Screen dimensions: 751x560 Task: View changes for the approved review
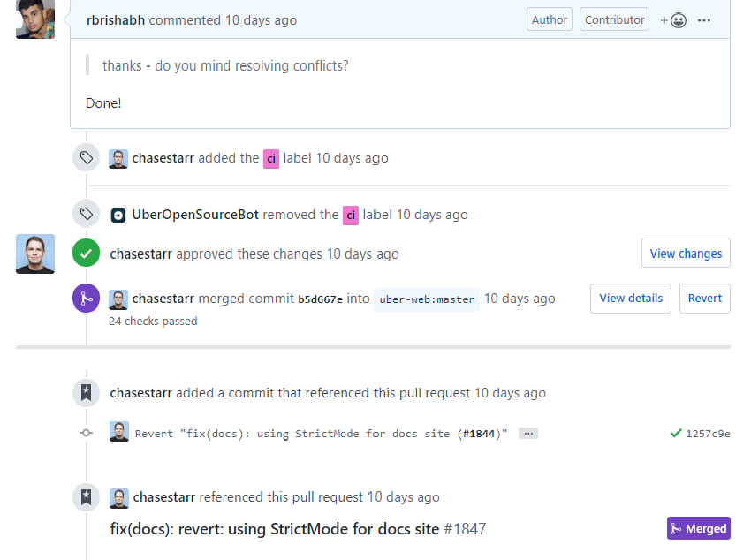point(686,254)
